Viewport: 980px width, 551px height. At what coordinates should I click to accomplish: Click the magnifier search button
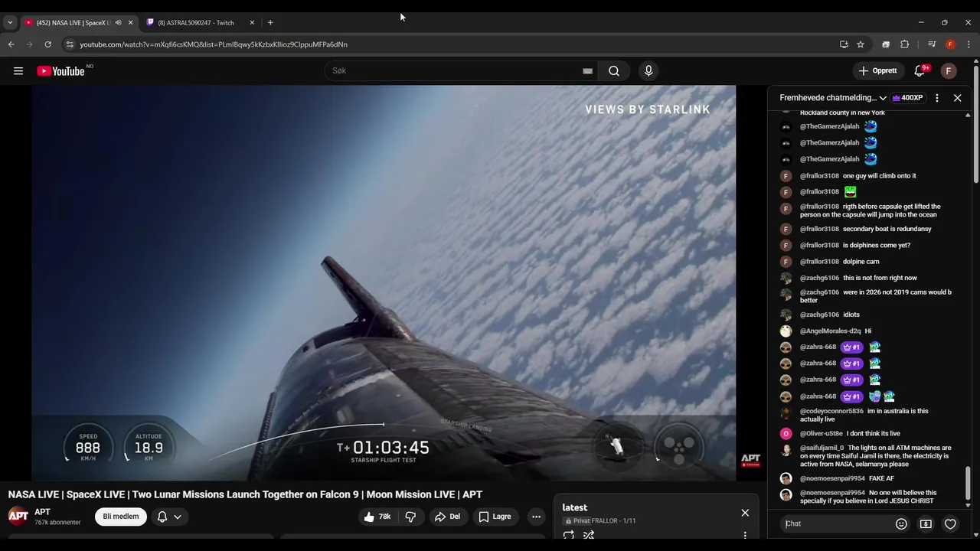coord(614,71)
